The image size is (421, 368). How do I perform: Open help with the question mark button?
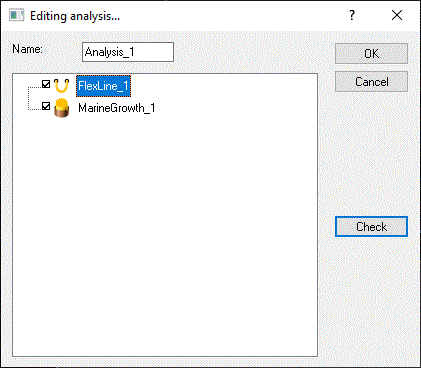(x=352, y=15)
